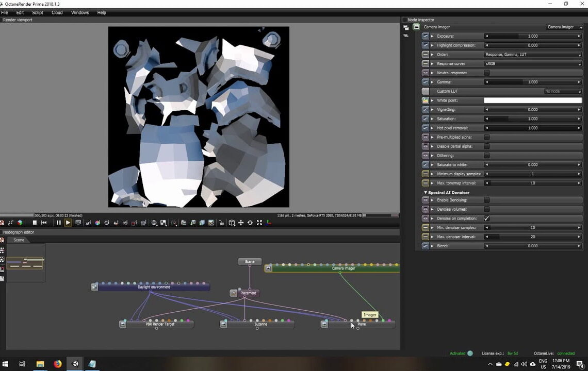Click the White point color swatch

point(532,100)
